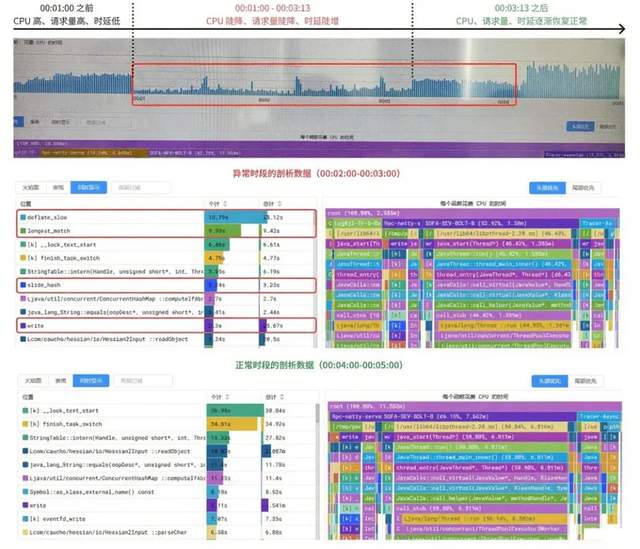Select [k] finish_task_switch row in 正常时段 table

click(x=167, y=424)
